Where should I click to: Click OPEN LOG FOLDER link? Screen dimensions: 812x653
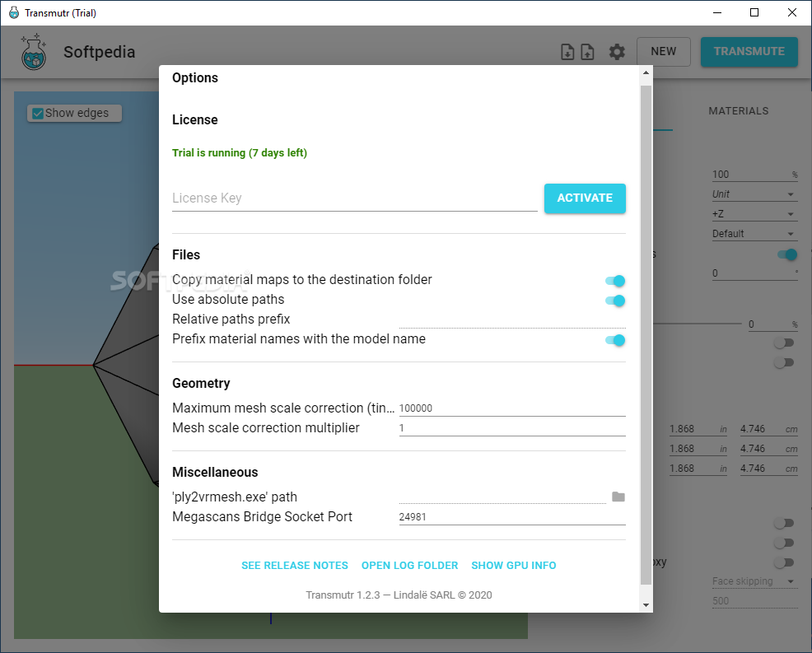click(x=409, y=566)
